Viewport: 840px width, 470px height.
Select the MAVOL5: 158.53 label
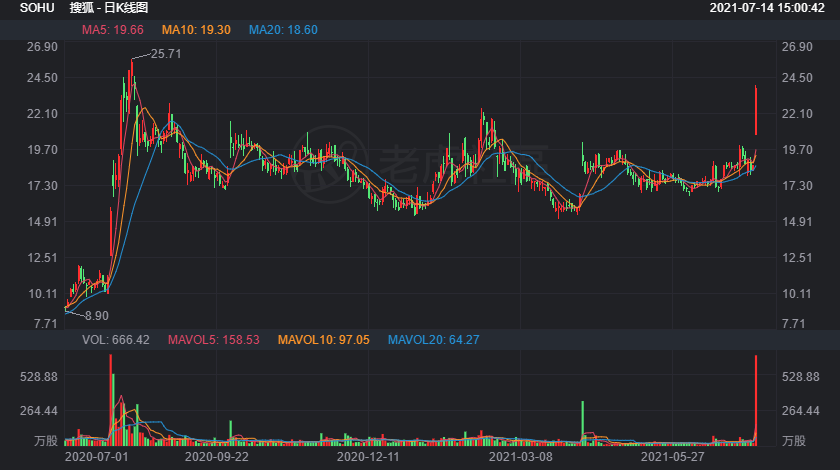click(213, 340)
